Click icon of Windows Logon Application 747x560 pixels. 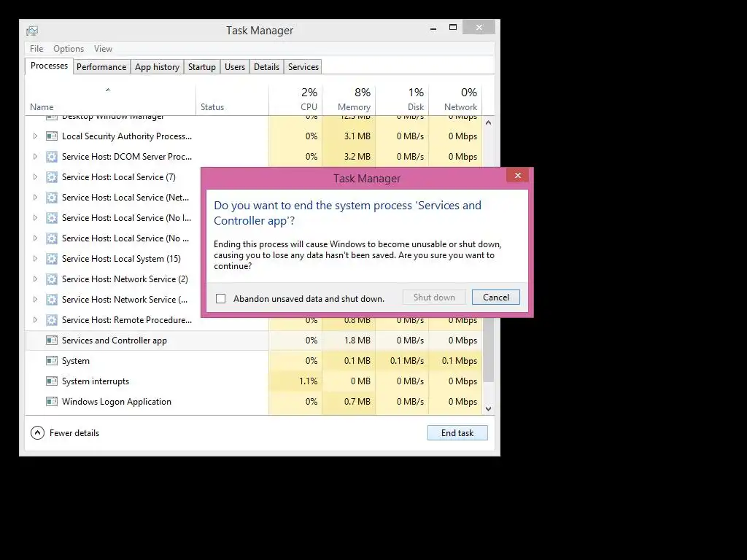(x=52, y=402)
